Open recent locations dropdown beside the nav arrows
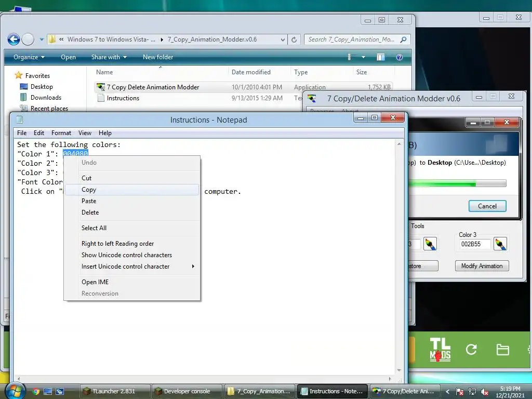532x399 pixels. [x=42, y=39]
